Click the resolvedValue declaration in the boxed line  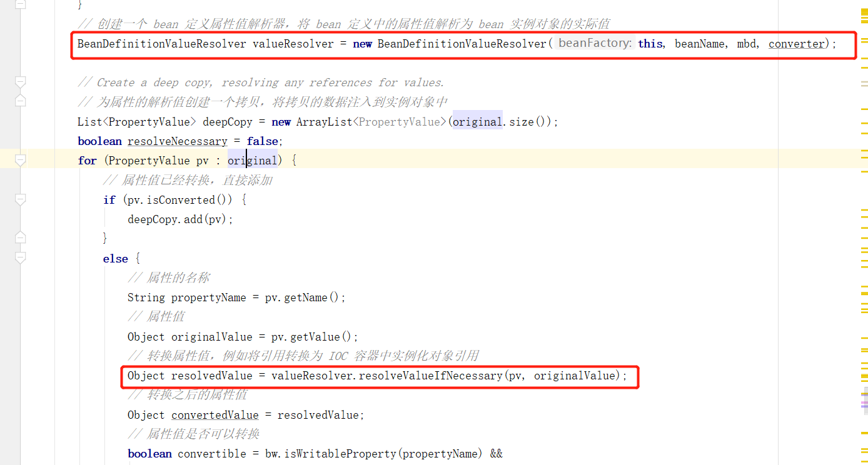tap(211, 376)
